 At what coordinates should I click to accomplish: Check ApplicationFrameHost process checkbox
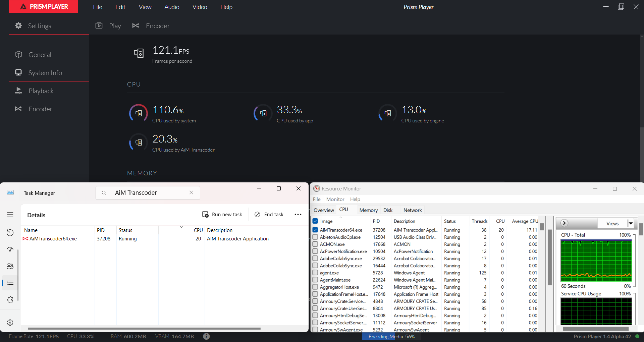315,294
